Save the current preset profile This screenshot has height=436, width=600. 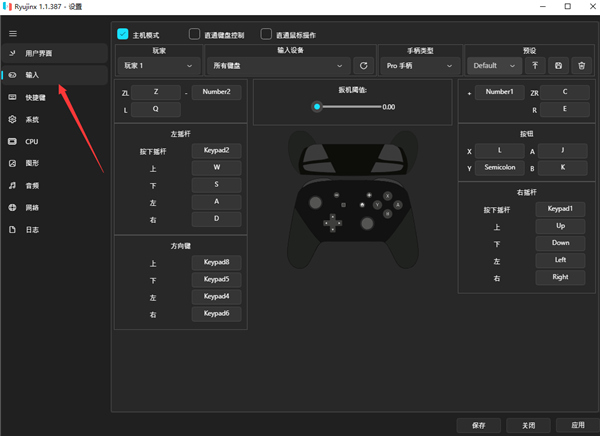(x=557, y=66)
